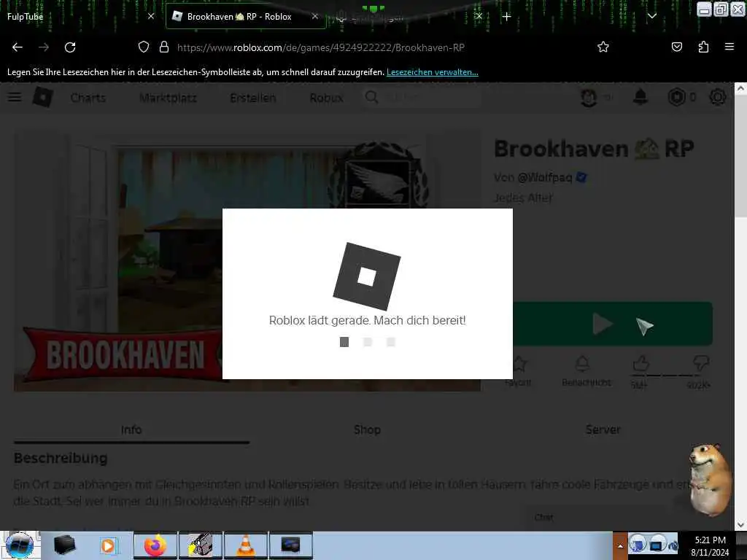Click the page scrollbar down arrow
747x560 pixels.
click(x=741, y=525)
